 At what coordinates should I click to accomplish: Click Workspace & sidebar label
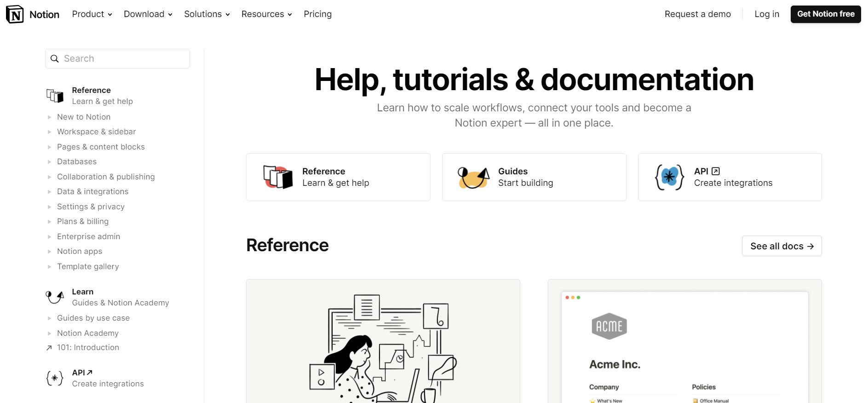coord(97,132)
